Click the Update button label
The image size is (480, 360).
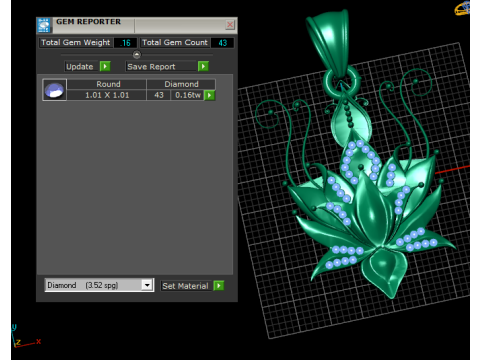point(80,67)
